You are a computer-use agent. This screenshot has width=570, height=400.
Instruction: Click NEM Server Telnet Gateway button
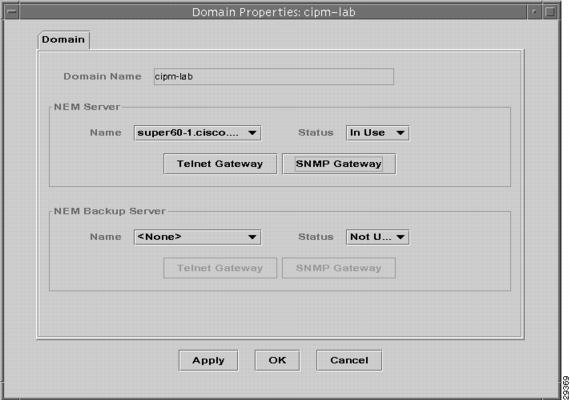pyautogui.click(x=220, y=164)
